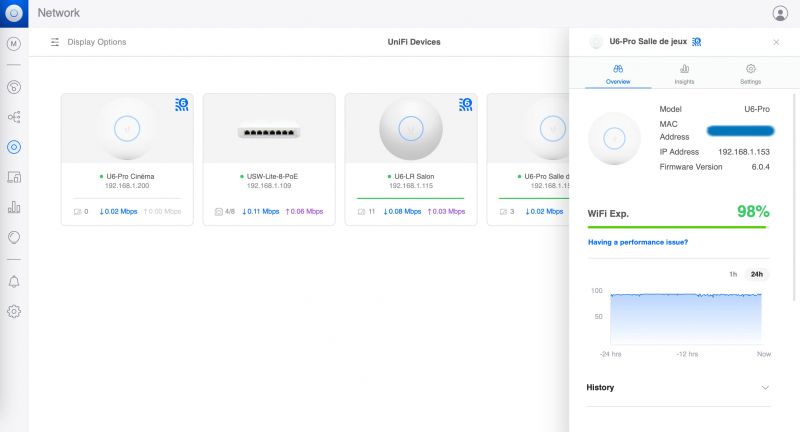800x432 pixels.
Task: Click the 98% WiFi experience value
Action: pyautogui.click(x=753, y=211)
